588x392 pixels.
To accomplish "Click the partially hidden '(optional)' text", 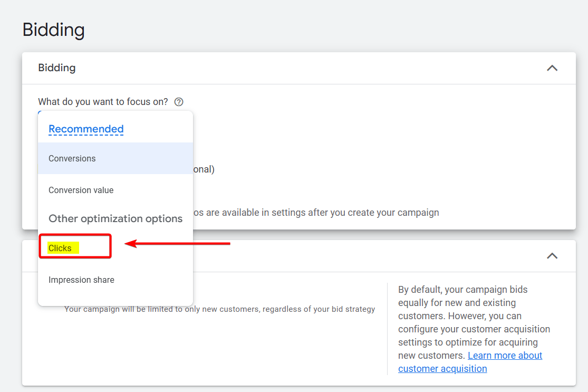I will coord(204,169).
